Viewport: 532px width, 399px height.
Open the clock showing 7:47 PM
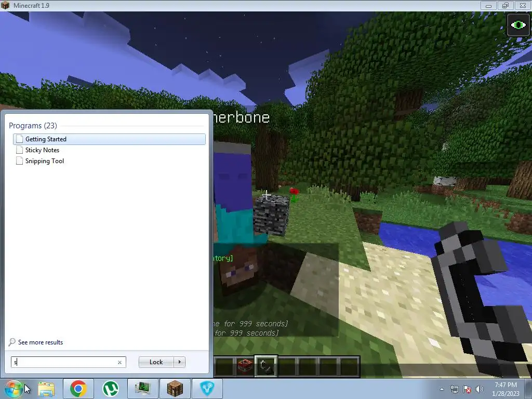click(506, 389)
